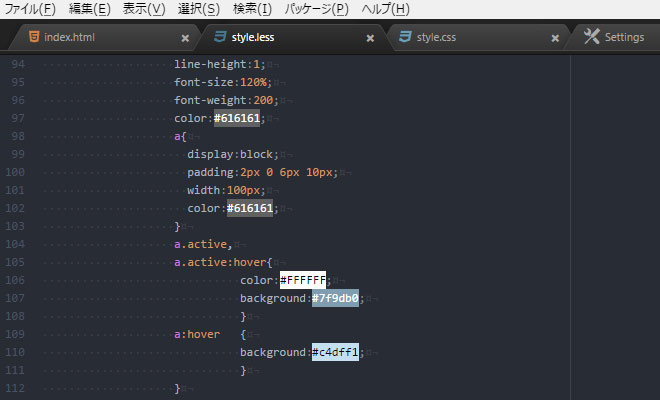Click the HTML5 icon on index.html tab
660x400 pixels.
point(35,37)
